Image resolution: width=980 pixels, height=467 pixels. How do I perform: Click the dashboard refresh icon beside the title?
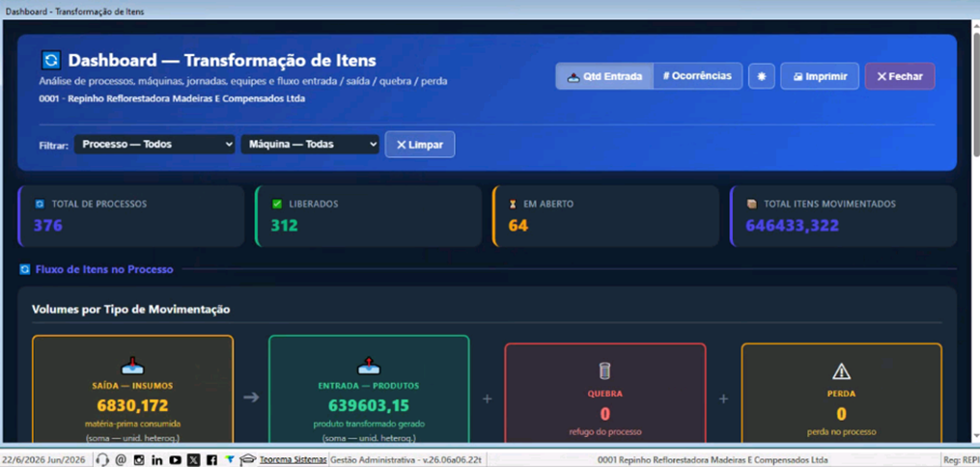pos(51,60)
